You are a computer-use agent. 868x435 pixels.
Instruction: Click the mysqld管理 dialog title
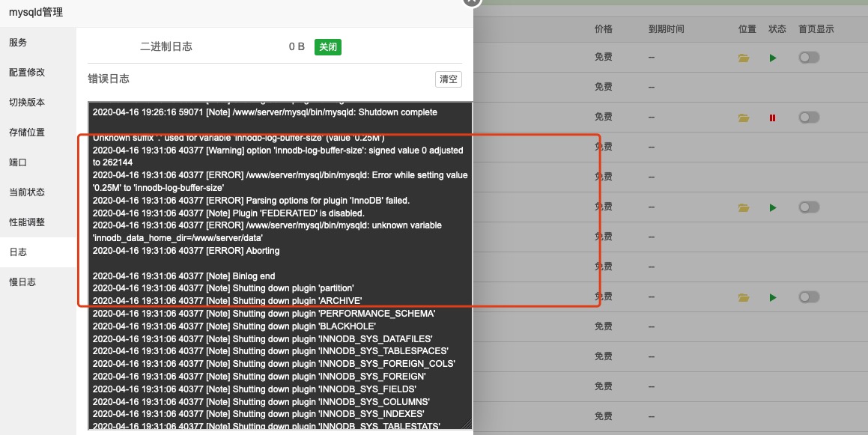tap(36, 12)
